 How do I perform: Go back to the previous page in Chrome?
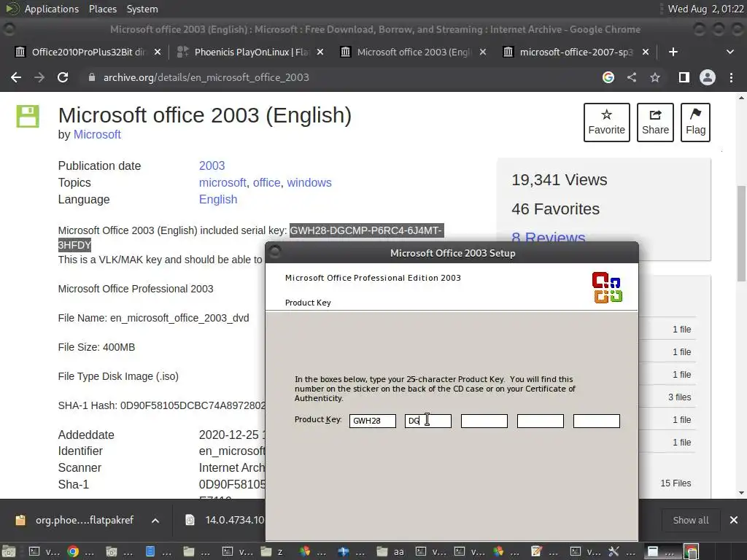(16, 77)
